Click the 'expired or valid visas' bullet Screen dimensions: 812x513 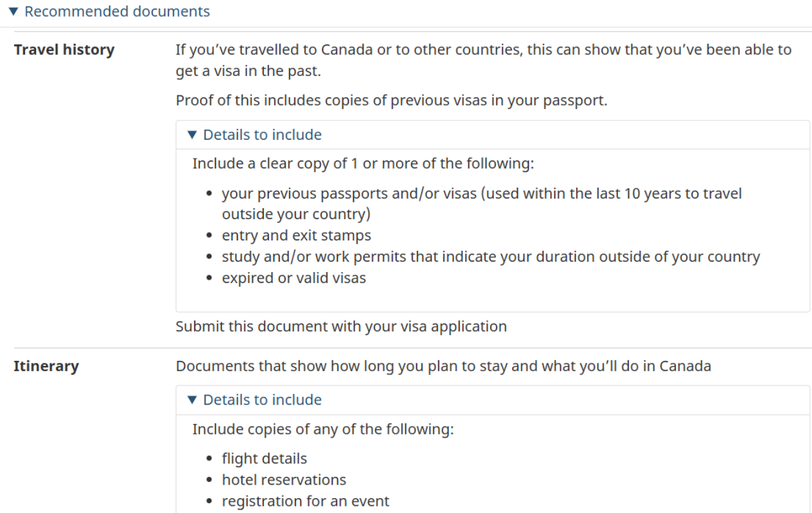coord(293,278)
